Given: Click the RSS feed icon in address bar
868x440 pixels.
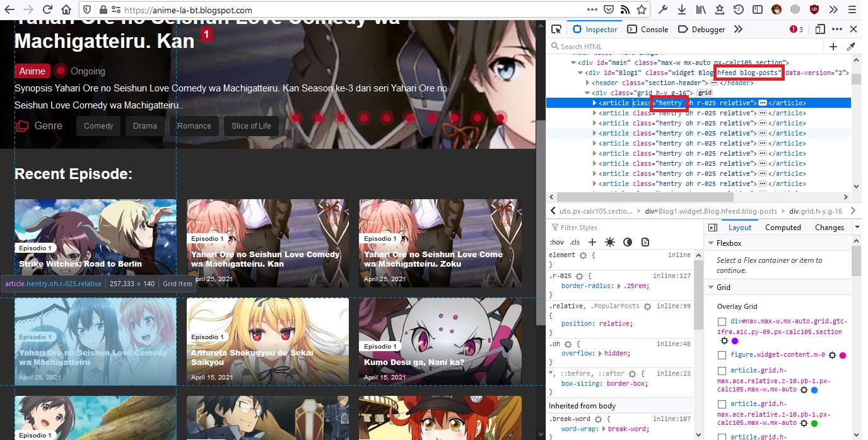Looking at the screenshot, I should tap(625, 9).
